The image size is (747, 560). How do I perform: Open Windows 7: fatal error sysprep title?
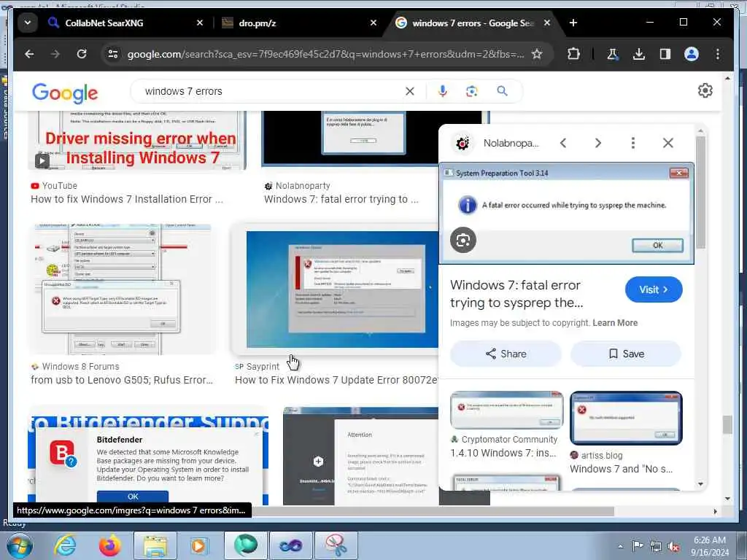516,294
